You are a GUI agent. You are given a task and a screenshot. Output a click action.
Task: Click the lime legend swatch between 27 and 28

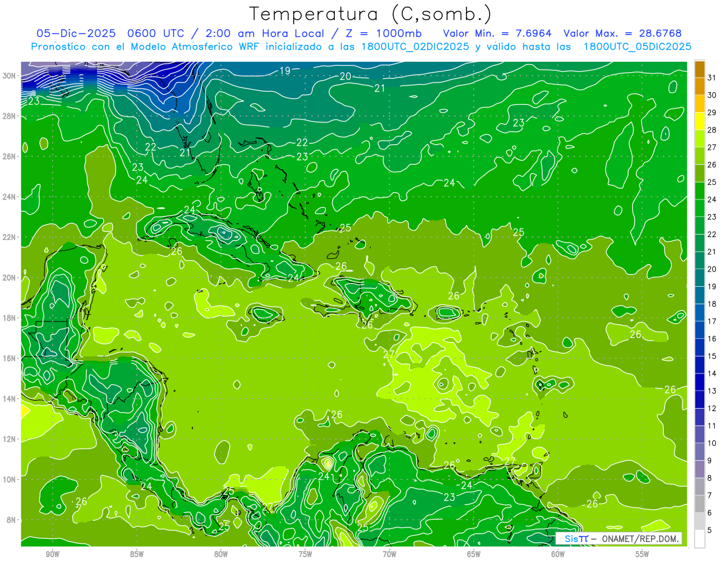point(700,138)
